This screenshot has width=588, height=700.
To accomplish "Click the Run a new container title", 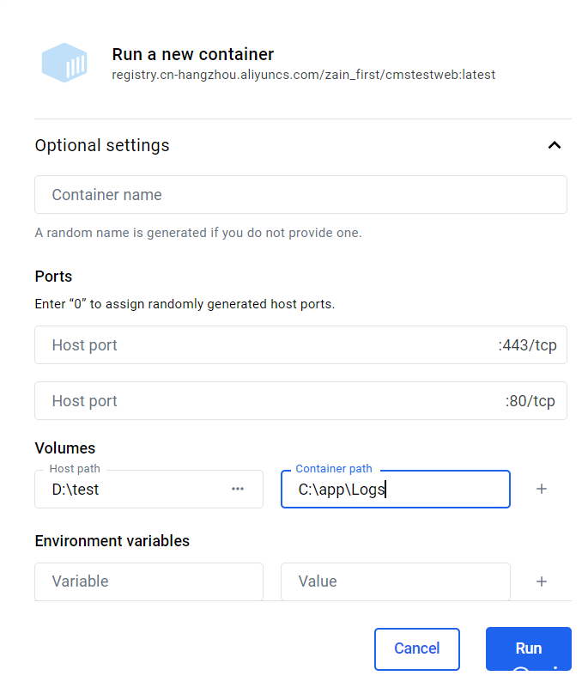I will (193, 54).
